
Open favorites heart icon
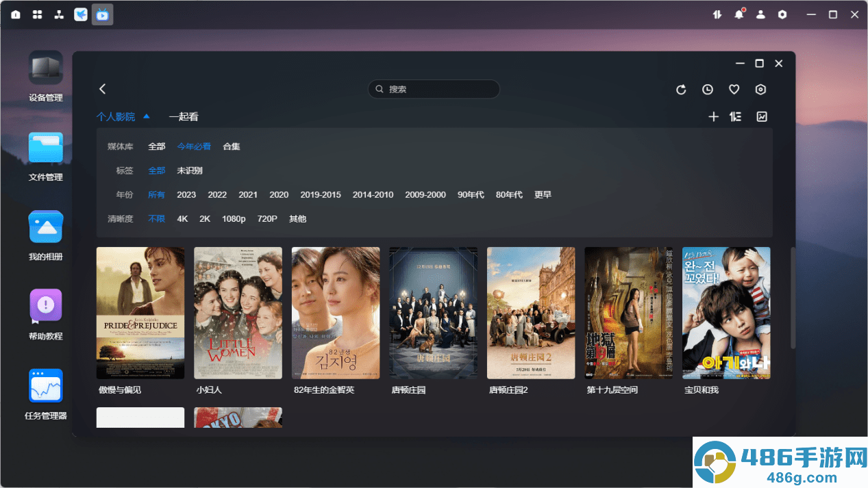(734, 90)
